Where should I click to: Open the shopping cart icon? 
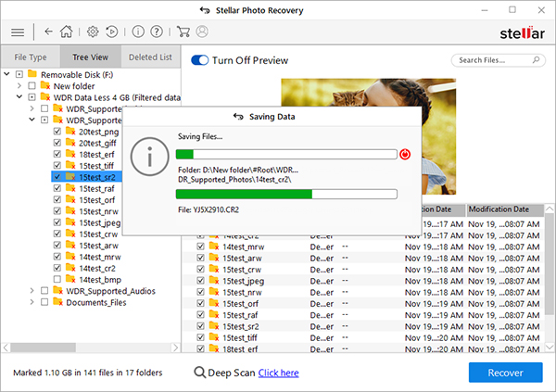tap(183, 32)
